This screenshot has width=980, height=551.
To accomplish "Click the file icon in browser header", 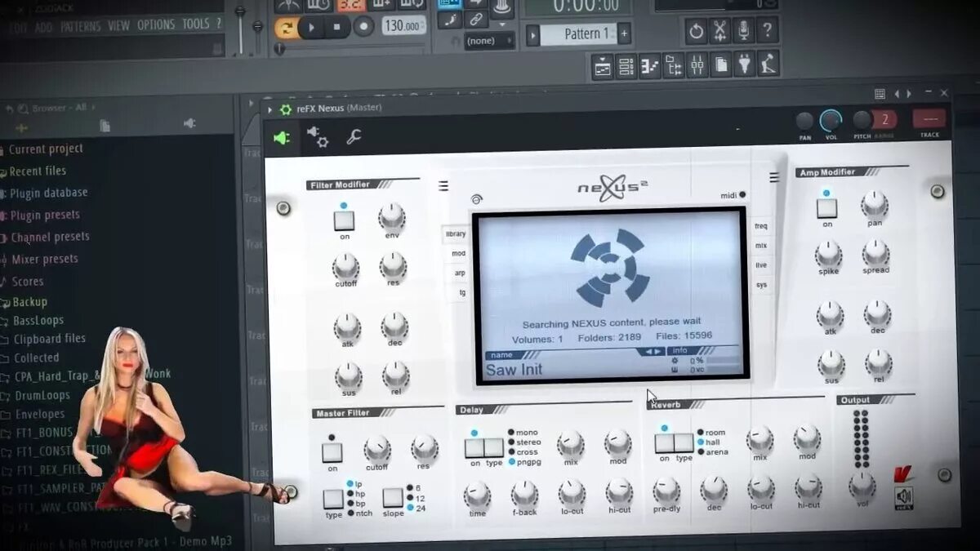I will 105,126.
